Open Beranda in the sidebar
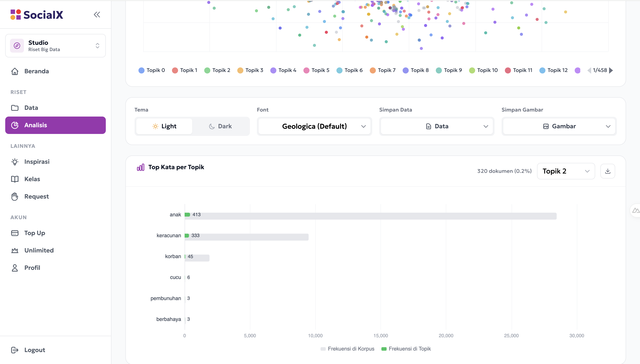 click(x=55, y=71)
